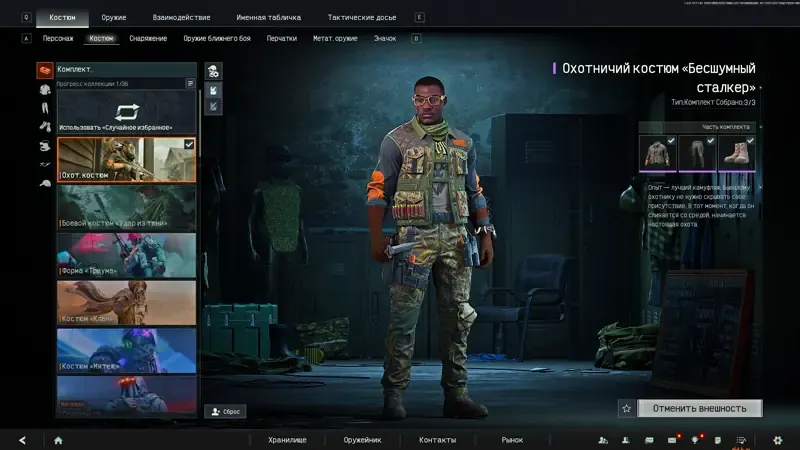Image resolution: width=800 pixels, height=450 pixels.
Task: Switch to Оружие tab
Action: [114, 17]
